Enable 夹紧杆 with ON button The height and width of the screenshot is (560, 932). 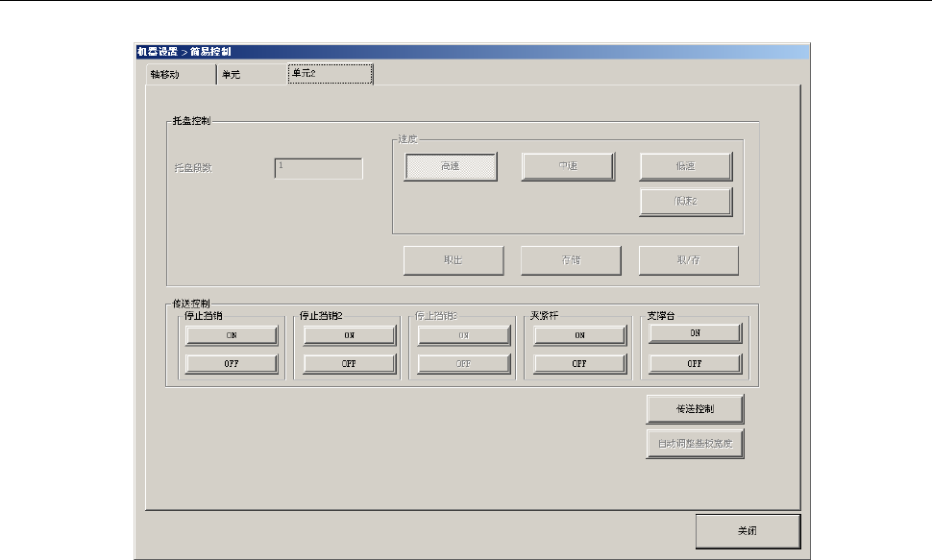tap(580, 335)
